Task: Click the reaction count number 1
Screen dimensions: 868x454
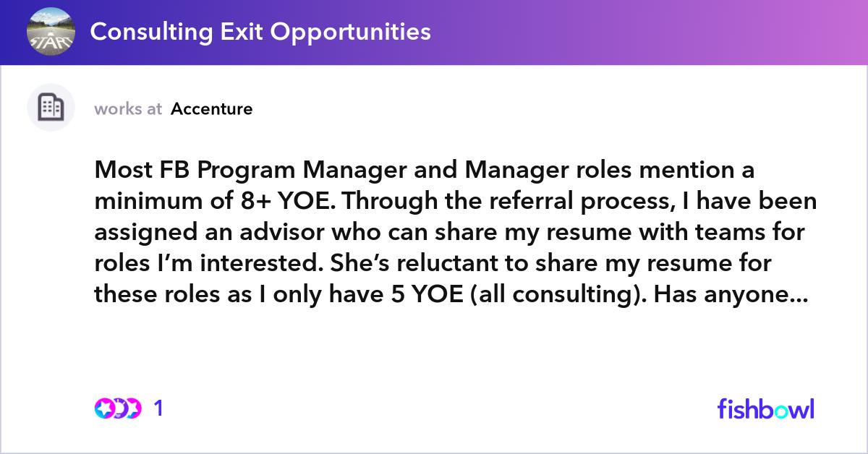Action: pyautogui.click(x=158, y=409)
